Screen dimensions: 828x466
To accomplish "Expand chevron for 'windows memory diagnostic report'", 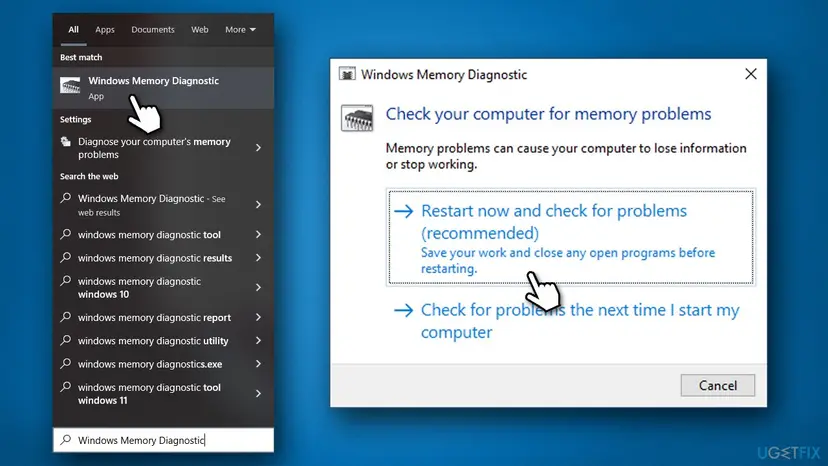I will [258, 318].
